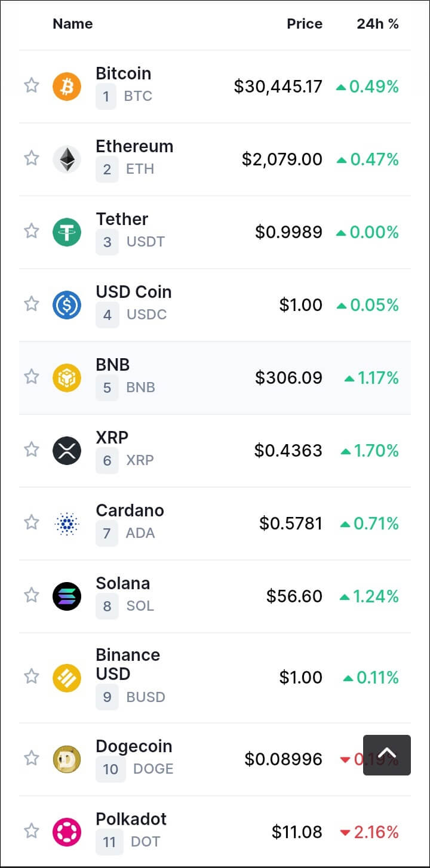
Task: Open the Polkadot row's -2.16% change
Action: pos(369,832)
